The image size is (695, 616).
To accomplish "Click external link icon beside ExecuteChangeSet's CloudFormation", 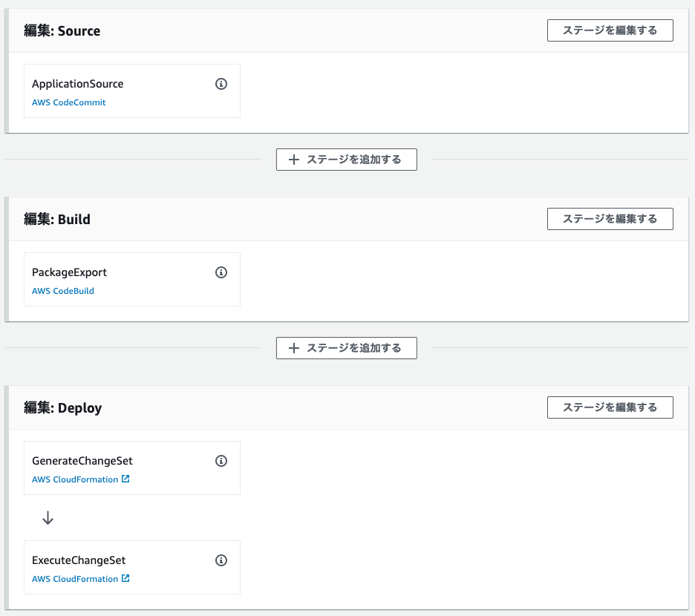I will point(125,578).
